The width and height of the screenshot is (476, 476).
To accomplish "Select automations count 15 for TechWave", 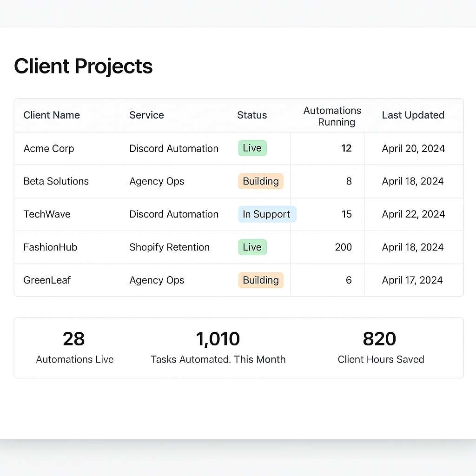I will [347, 214].
